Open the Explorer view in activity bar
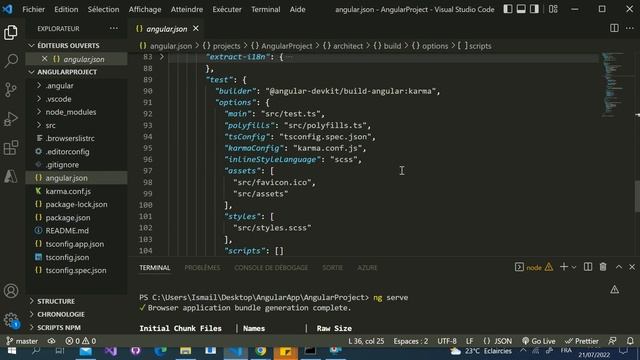The image size is (640, 360). [x=11, y=33]
